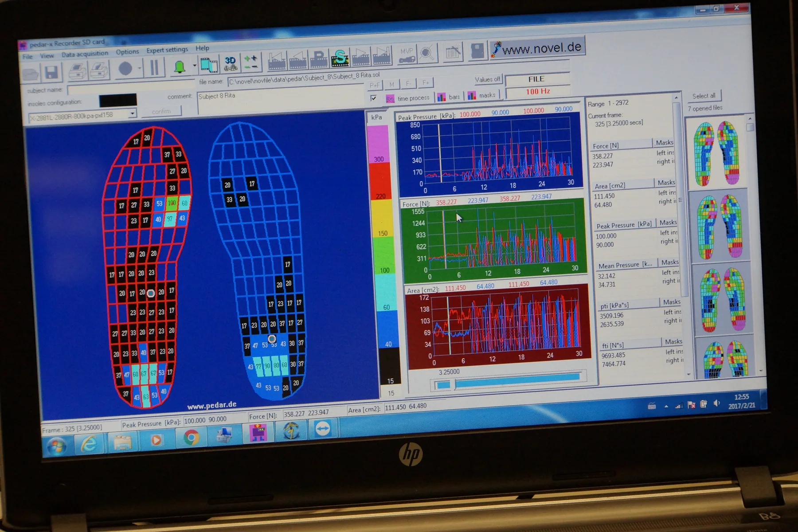Jump to last frame film icon
This screenshot has width=798, height=532.
(x=382, y=56)
